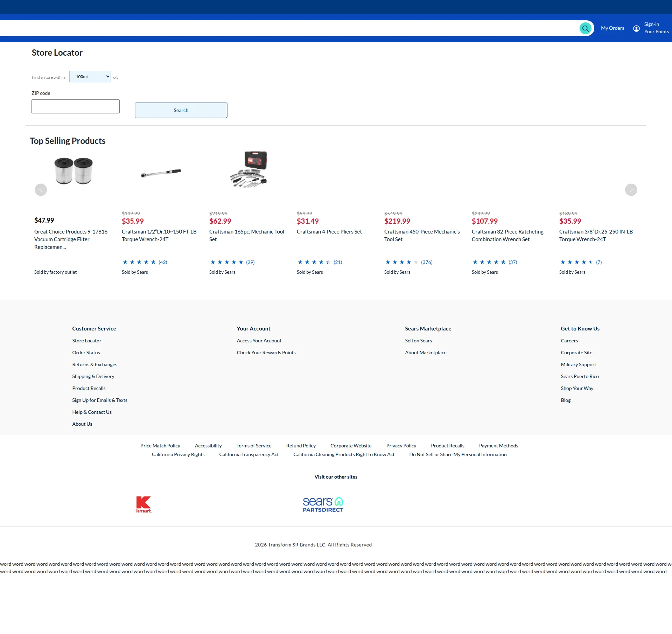Viewport: 672px width, 634px height.
Task: Open Access Your Account link
Action: 259,341
